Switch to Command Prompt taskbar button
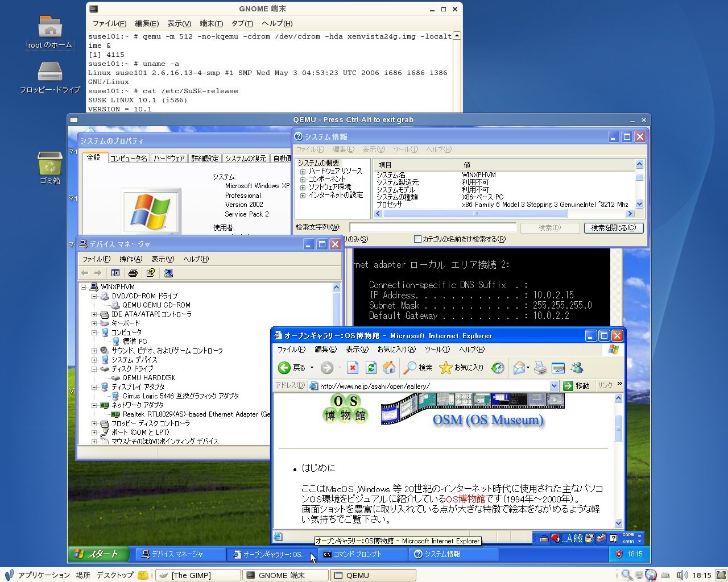The image size is (728, 582). [x=363, y=554]
